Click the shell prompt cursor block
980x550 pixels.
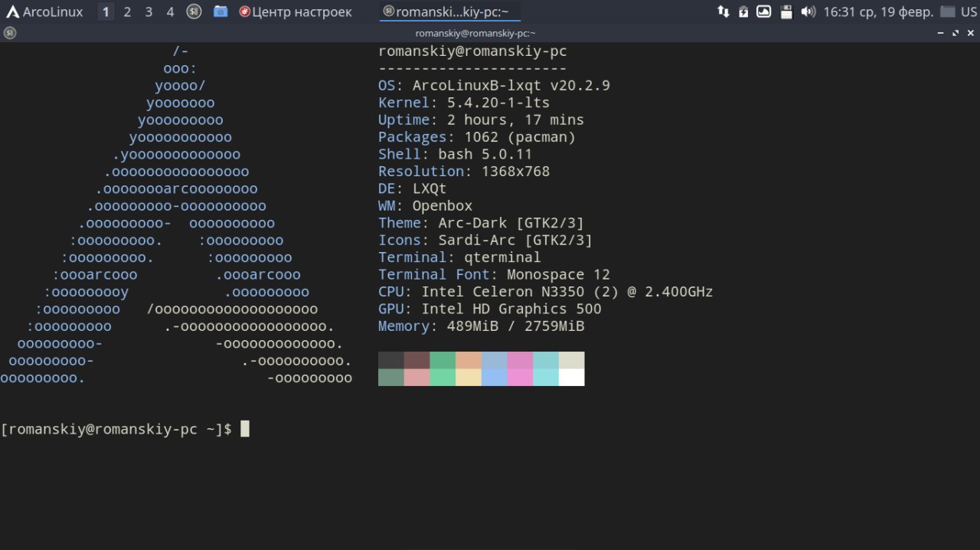tap(245, 429)
